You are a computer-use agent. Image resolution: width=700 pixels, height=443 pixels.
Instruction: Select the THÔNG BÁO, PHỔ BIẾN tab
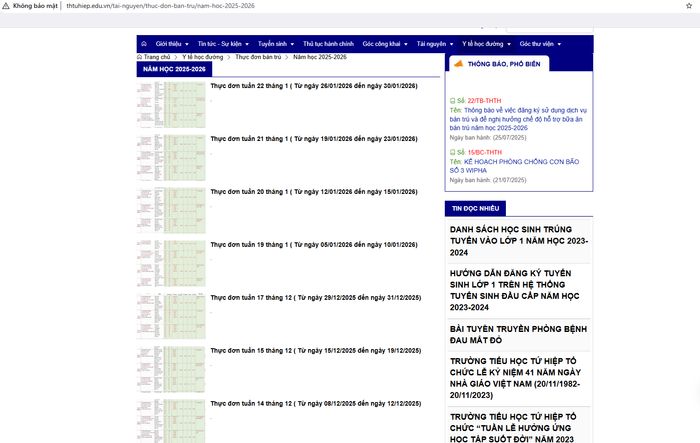coord(499,64)
